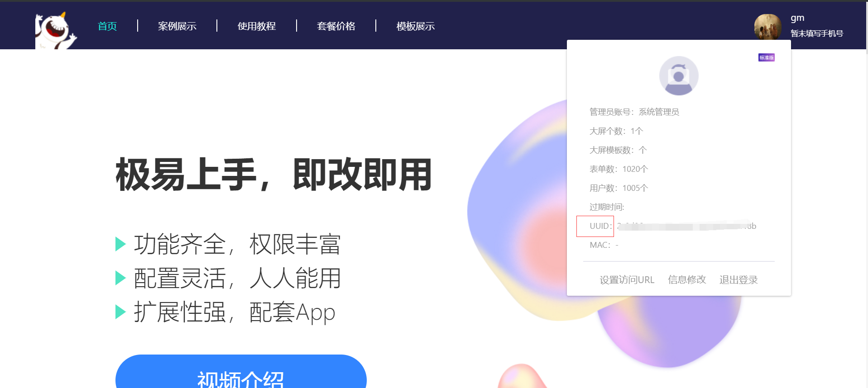868x388 pixels.
Task: Click the green triangle beside 配置灵活
Action: click(120, 278)
